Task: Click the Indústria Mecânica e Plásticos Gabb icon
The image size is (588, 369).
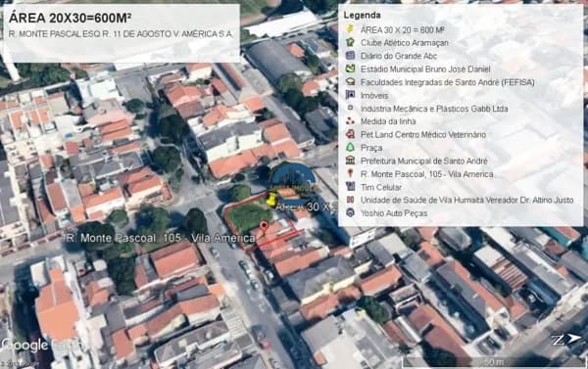Action: [x=350, y=108]
